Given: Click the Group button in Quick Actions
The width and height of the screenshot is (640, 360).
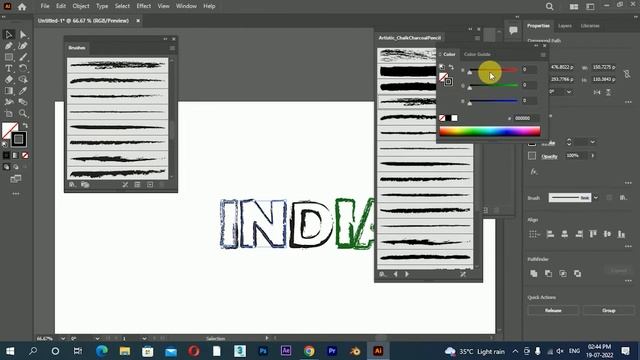Looking at the screenshot, I should 609,311.
